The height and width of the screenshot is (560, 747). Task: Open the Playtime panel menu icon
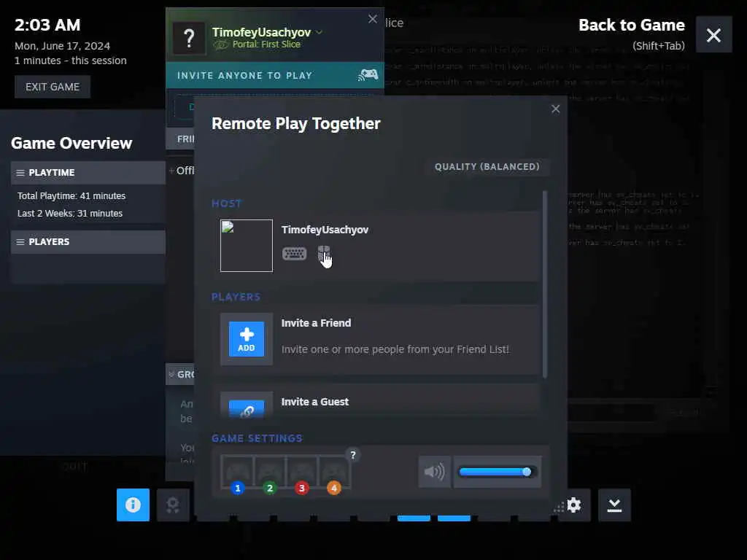(x=20, y=172)
